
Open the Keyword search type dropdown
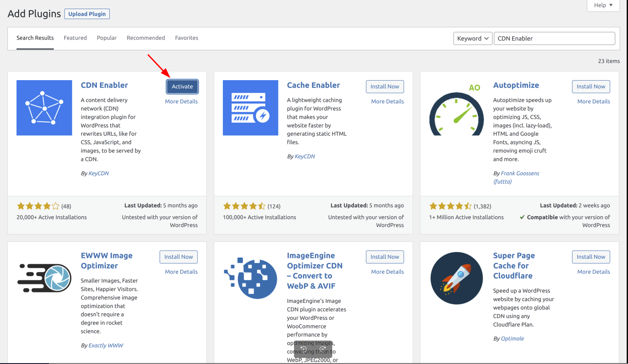click(x=472, y=38)
